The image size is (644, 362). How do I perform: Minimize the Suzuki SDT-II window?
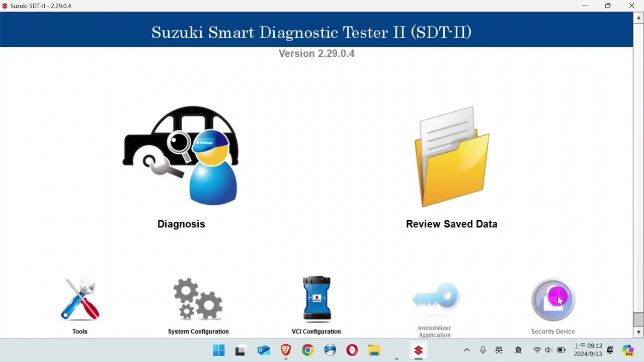pos(585,6)
